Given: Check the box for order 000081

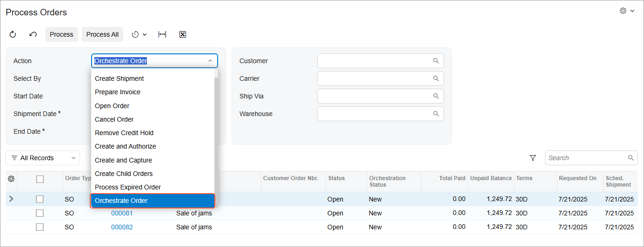Looking at the screenshot, I should coord(40,213).
